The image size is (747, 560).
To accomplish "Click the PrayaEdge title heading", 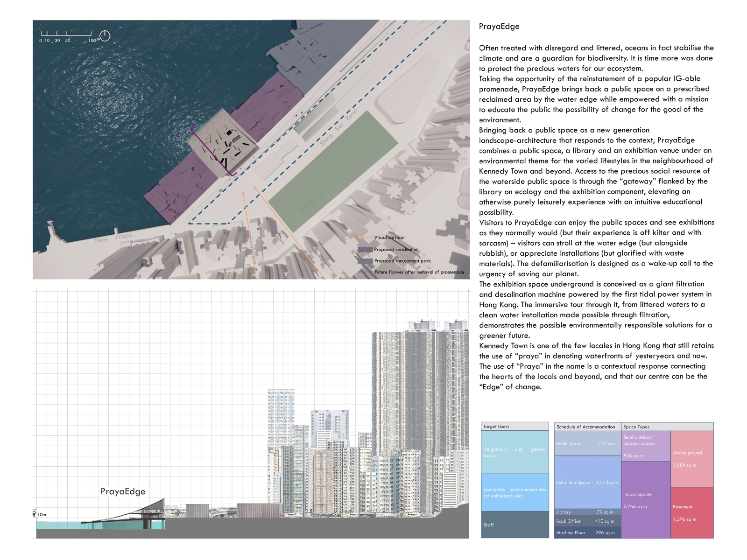I will point(499,27).
